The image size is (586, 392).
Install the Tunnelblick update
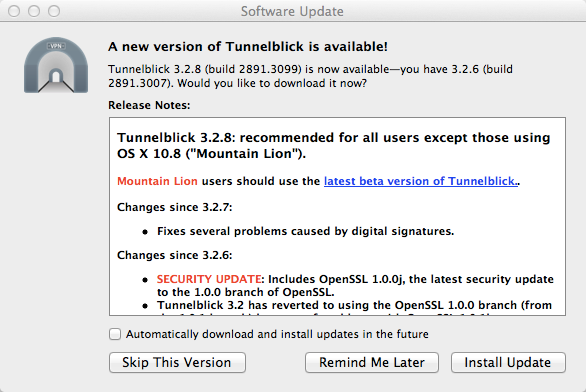click(508, 362)
